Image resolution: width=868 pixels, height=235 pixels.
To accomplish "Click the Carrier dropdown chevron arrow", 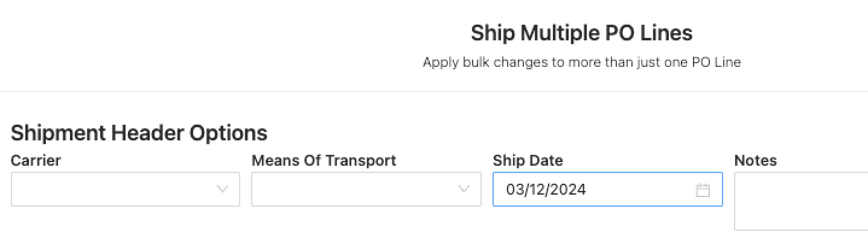I will 222,189.
